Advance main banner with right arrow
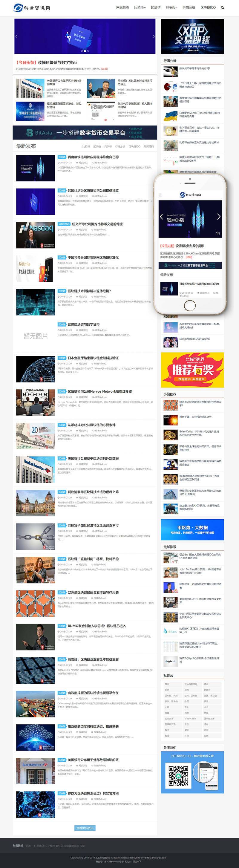Screen dimensions: 239x868 (153, 36)
